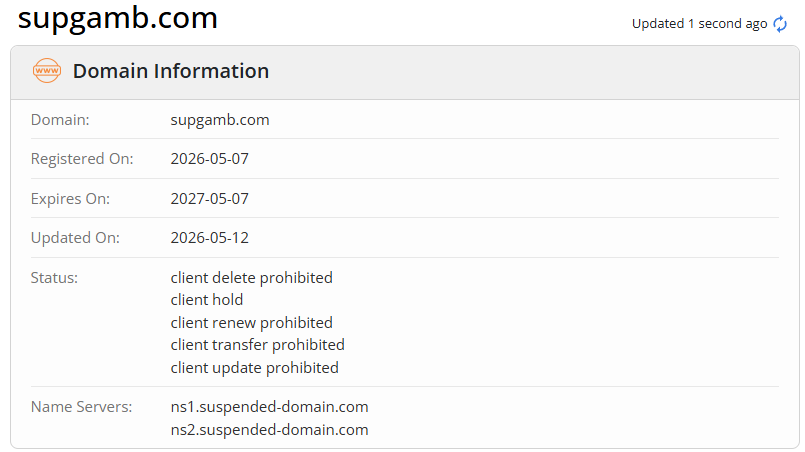The width and height of the screenshot is (805, 452).
Task: Click the 'Name Servers:' label
Action: (82, 407)
